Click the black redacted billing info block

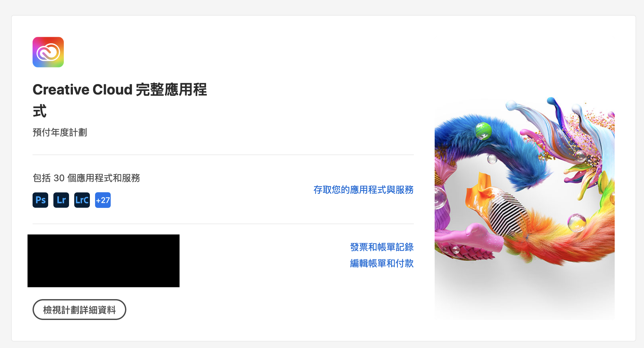(x=104, y=261)
